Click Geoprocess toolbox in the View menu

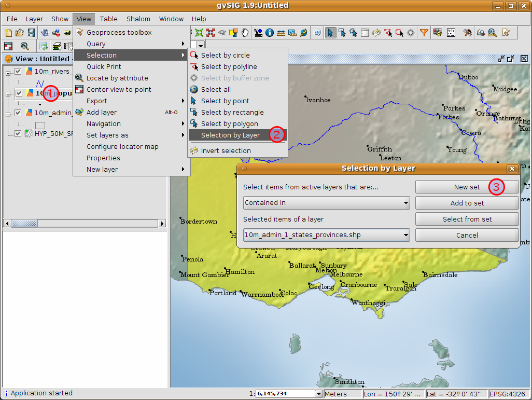(132, 32)
